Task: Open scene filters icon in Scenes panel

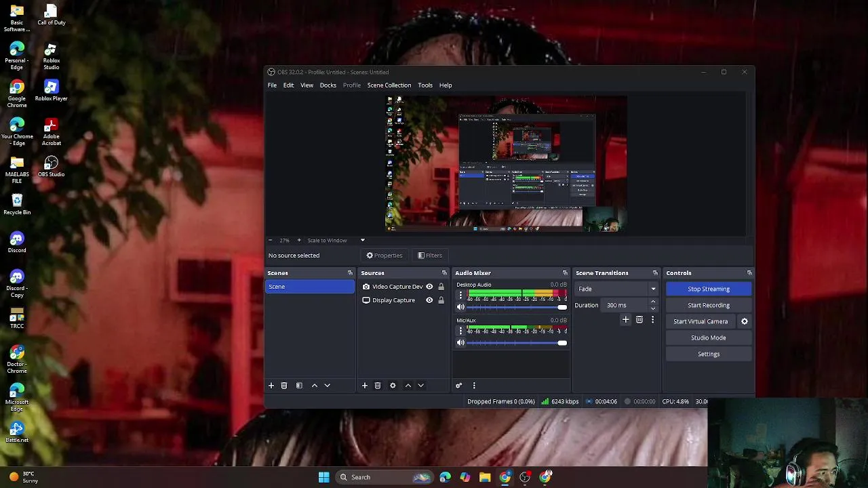Action: click(299, 386)
